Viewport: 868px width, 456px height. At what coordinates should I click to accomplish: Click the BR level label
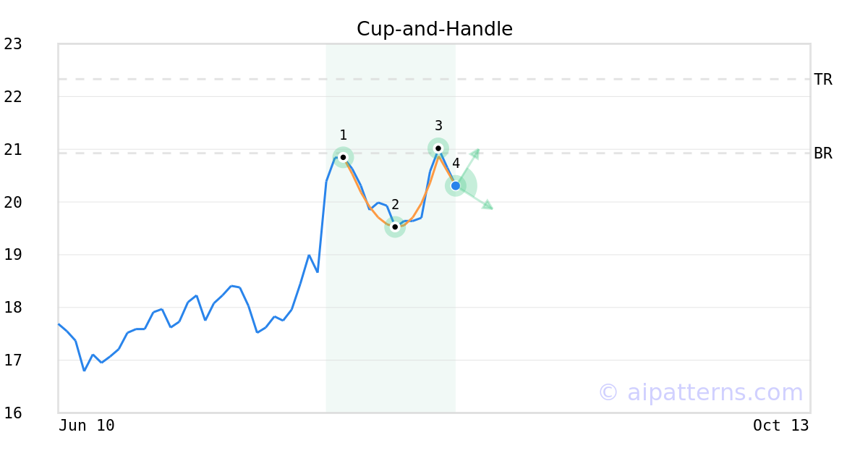point(823,153)
